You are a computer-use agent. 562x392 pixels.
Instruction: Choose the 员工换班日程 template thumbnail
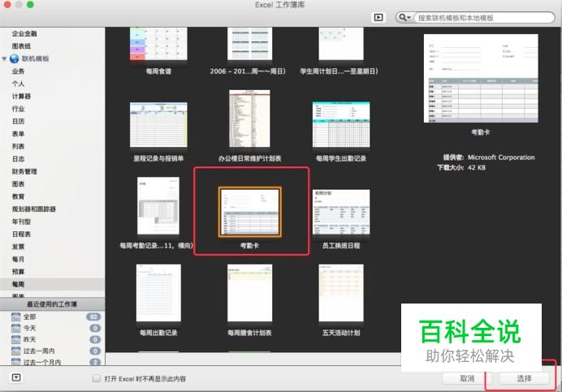[341, 212]
